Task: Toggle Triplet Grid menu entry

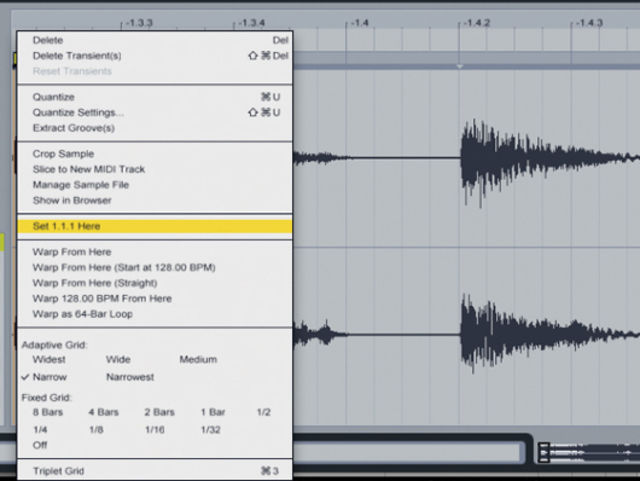Action: click(155, 471)
